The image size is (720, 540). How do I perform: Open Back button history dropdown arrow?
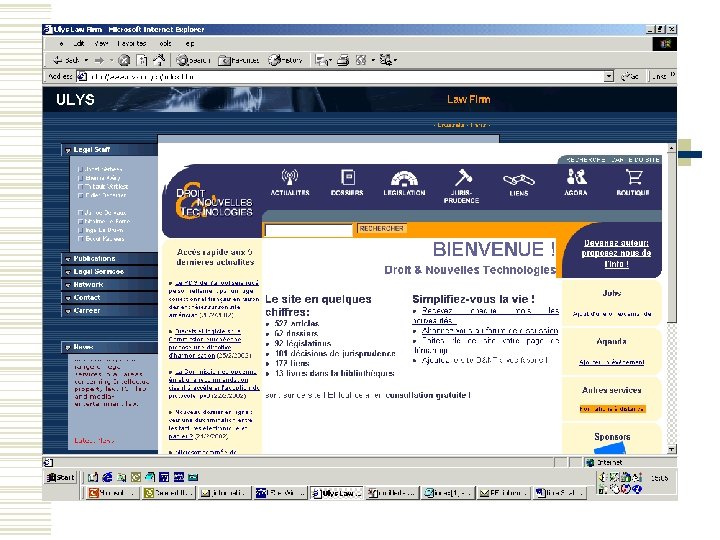click(x=86, y=60)
